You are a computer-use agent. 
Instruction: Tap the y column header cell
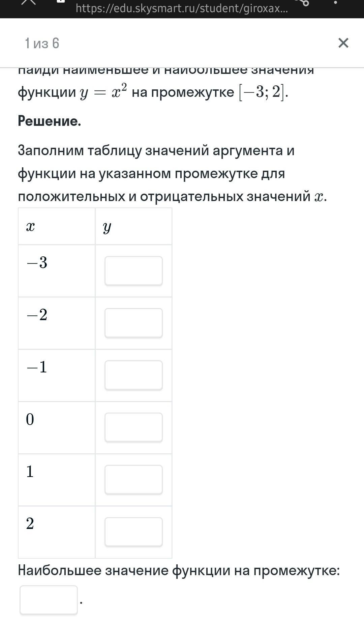(x=133, y=226)
